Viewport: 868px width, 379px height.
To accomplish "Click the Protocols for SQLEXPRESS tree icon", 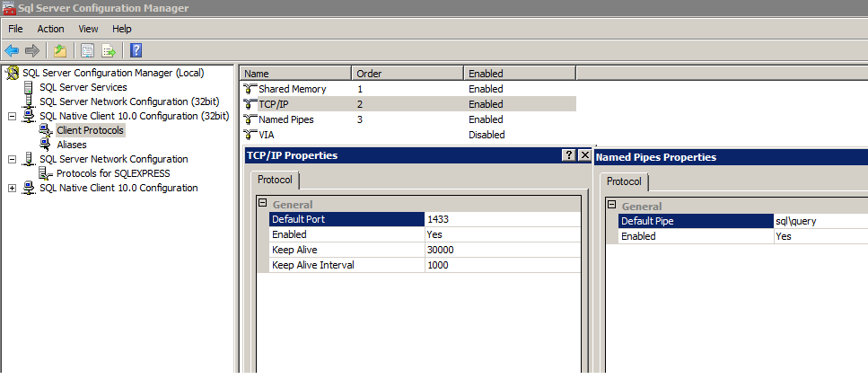I will click(47, 173).
